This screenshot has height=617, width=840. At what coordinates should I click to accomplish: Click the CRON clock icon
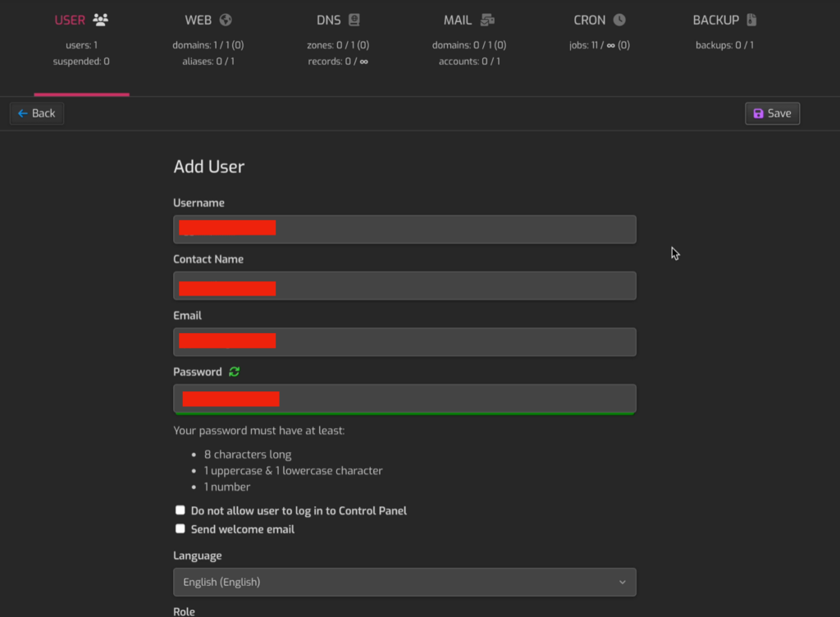(619, 20)
